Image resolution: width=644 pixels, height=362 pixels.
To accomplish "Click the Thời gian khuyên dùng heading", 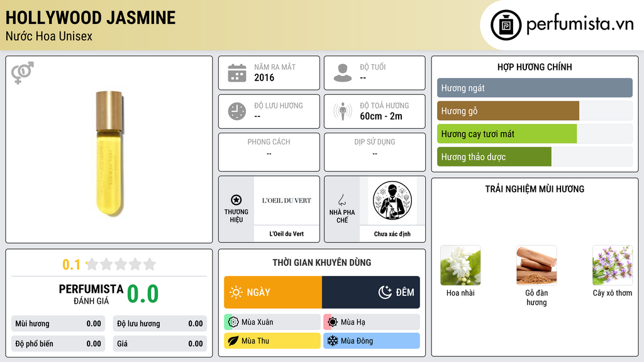I will point(322,263).
